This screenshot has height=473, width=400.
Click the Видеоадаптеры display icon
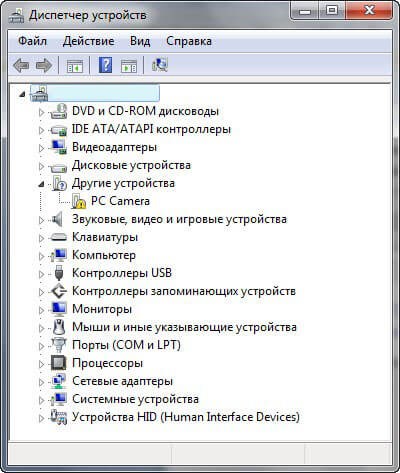[59, 147]
